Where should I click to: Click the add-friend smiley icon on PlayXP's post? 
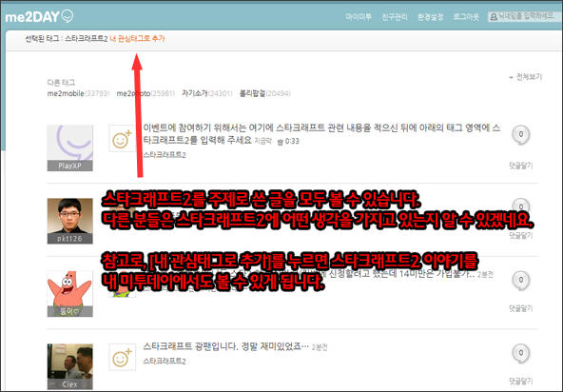(x=122, y=139)
